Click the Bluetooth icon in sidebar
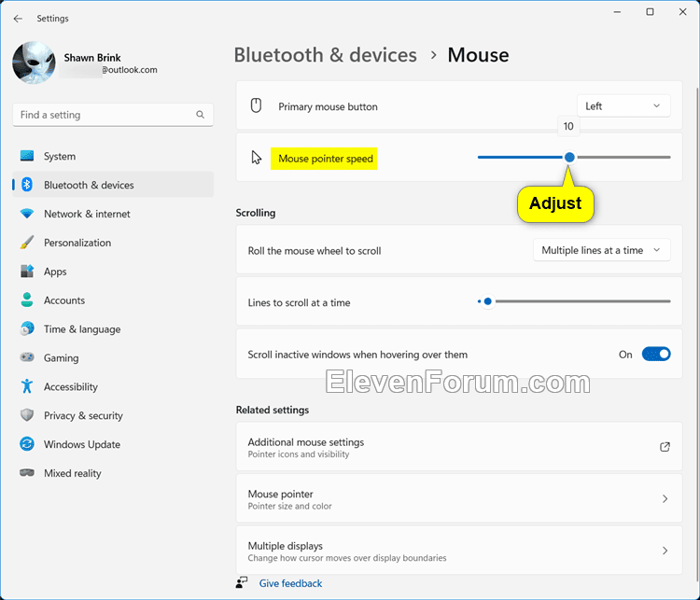This screenshot has height=600, width=700. [27, 185]
